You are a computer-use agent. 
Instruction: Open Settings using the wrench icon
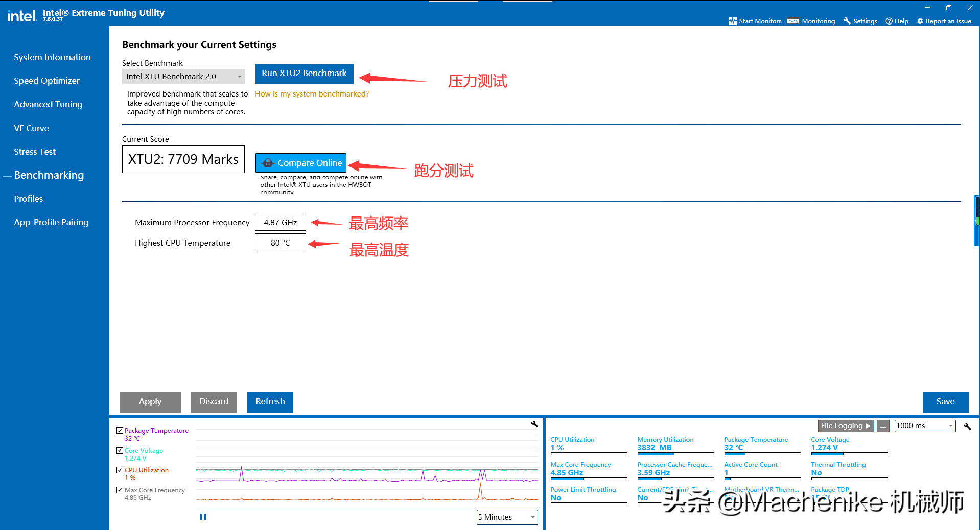coord(847,21)
